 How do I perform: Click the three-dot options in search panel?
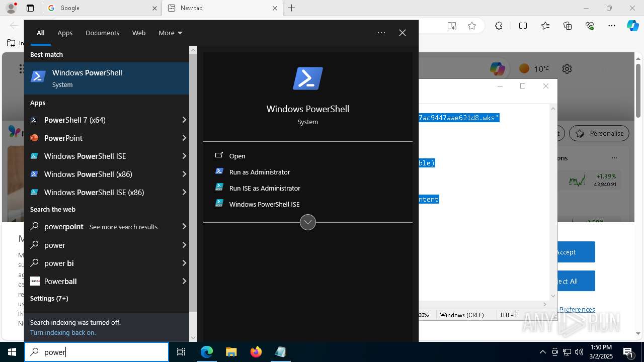point(381,33)
